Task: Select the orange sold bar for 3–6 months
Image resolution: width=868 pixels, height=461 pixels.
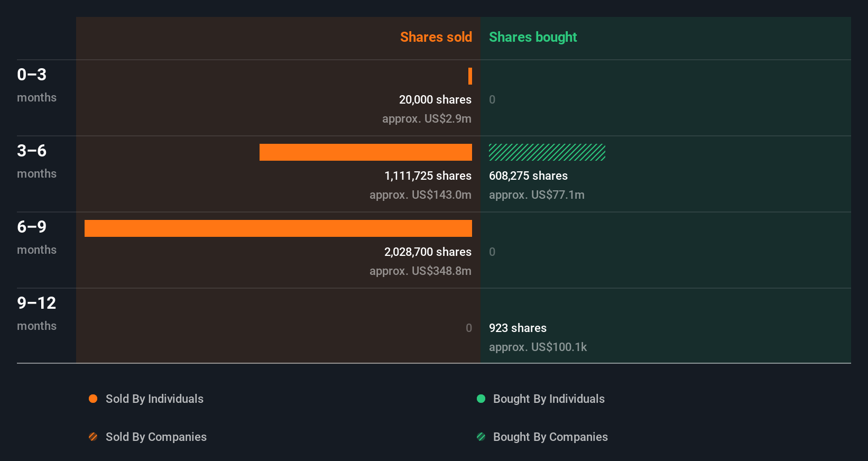Action: [365, 152]
